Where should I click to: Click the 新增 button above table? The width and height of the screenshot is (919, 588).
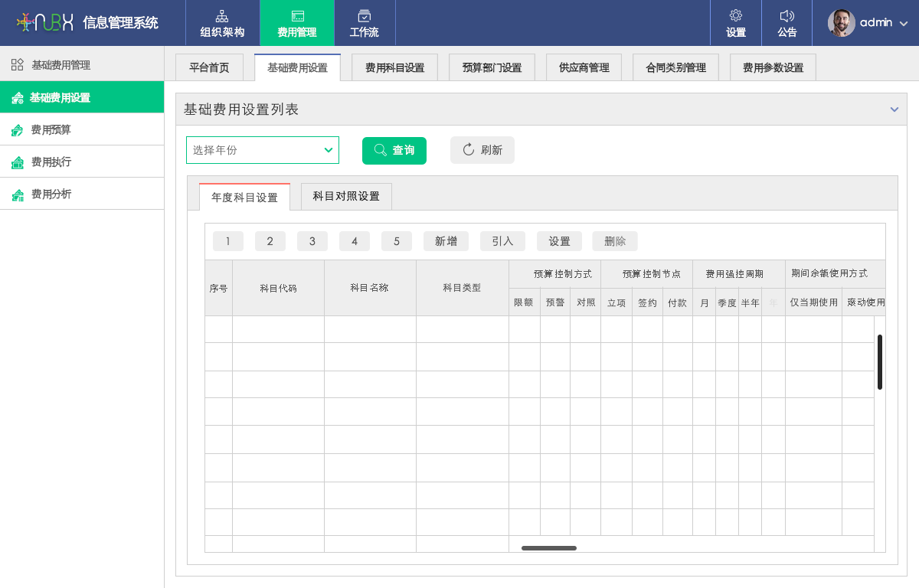click(446, 241)
